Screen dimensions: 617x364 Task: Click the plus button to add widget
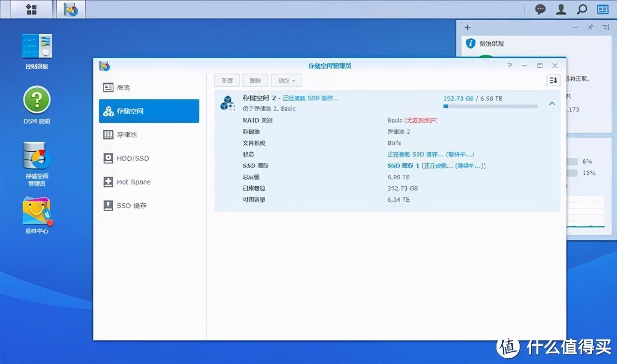pos(467,27)
